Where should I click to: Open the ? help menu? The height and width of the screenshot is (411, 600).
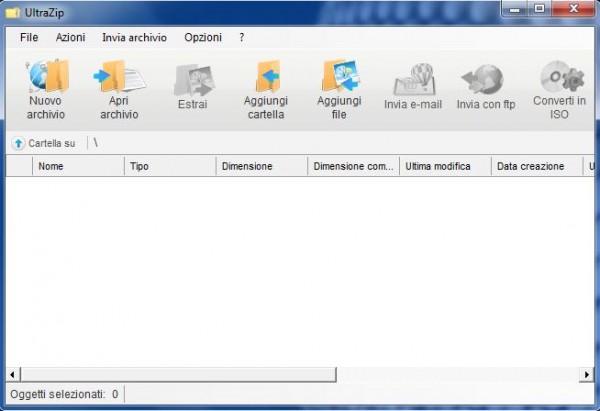241,38
